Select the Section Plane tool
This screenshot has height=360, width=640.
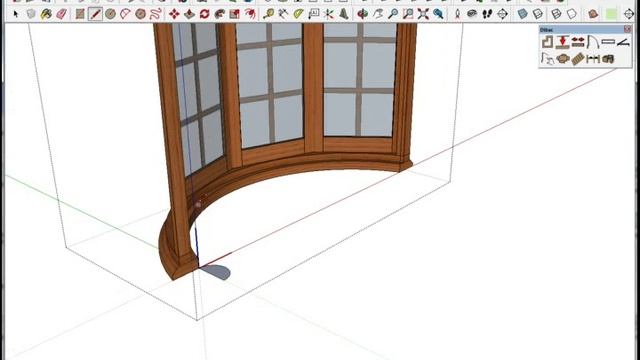click(x=502, y=14)
